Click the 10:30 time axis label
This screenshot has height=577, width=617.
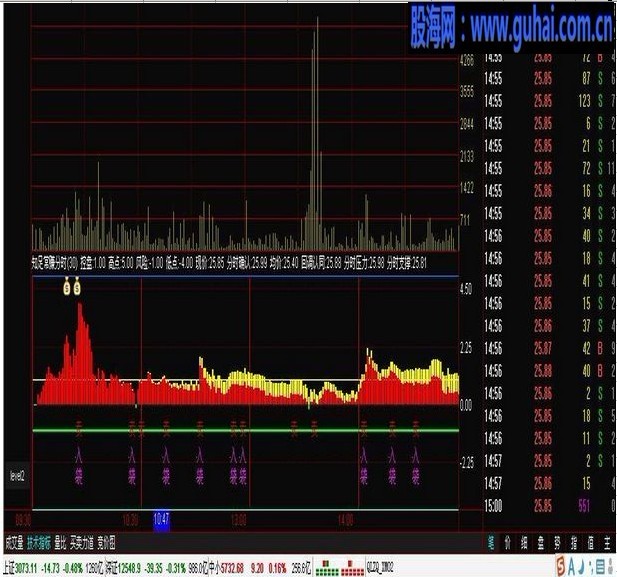(131, 521)
